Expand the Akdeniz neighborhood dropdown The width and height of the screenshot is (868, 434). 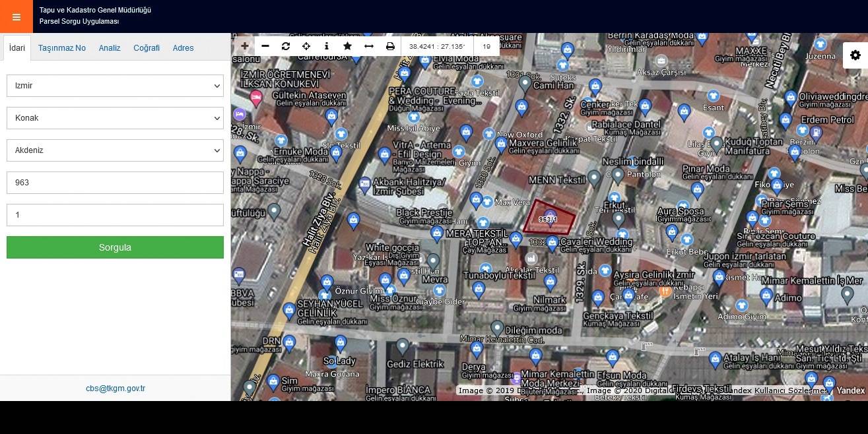pyautogui.click(x=115, y=150)
